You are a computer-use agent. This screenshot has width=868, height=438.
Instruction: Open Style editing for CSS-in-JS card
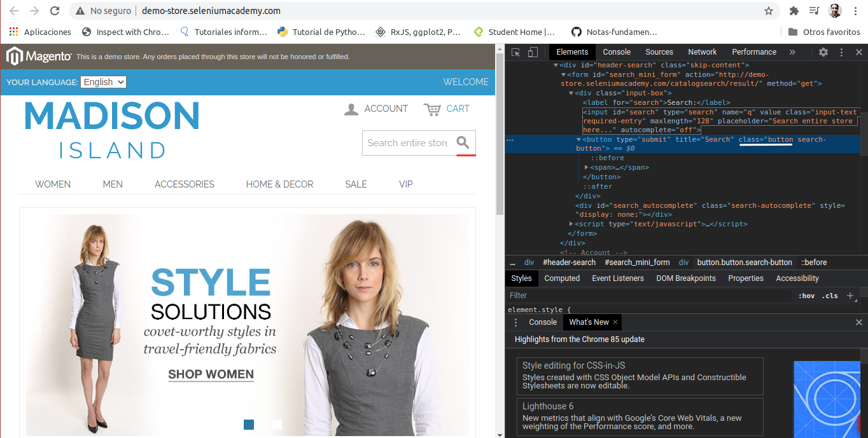(x=640, y=376)
